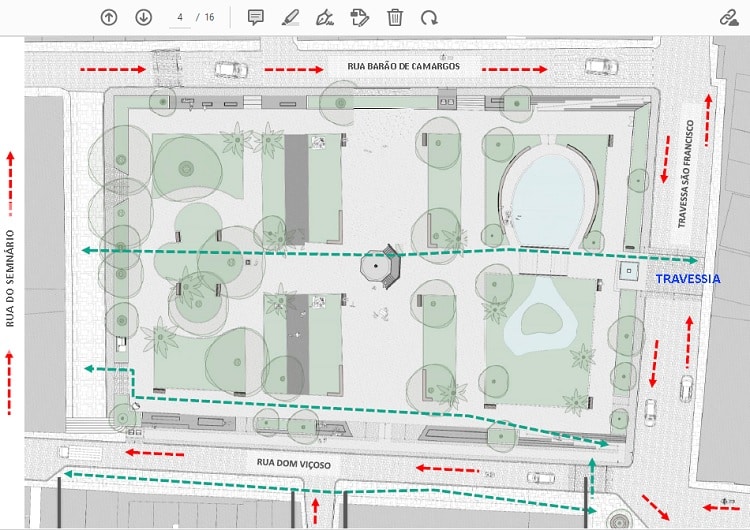Go to the previous page with up arrow
750x530 pixels.
pos(109,17)
